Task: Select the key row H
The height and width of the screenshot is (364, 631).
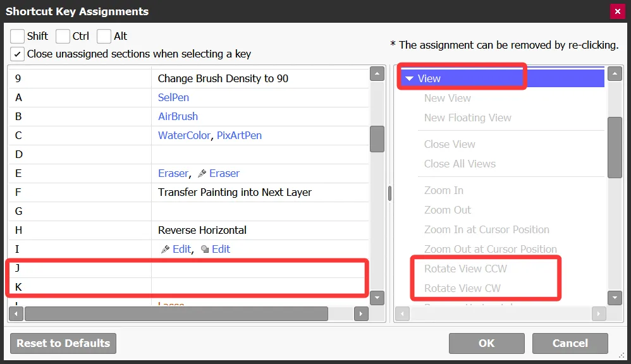Action: tap(188, 230)
